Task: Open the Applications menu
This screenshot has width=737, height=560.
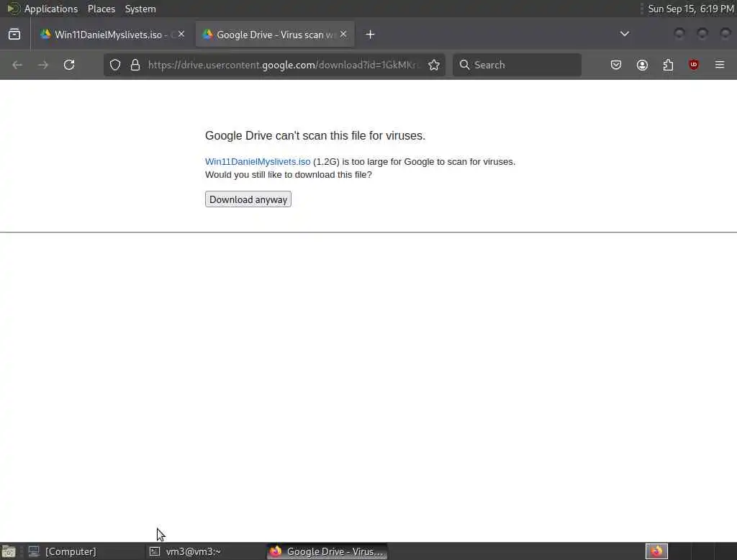Action: pyautogui.click(x=51, y=9)
